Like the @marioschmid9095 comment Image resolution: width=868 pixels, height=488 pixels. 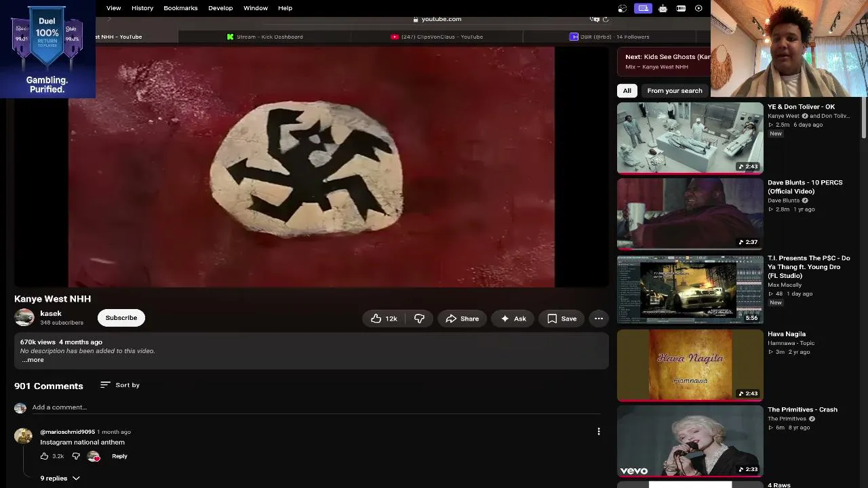45,456
